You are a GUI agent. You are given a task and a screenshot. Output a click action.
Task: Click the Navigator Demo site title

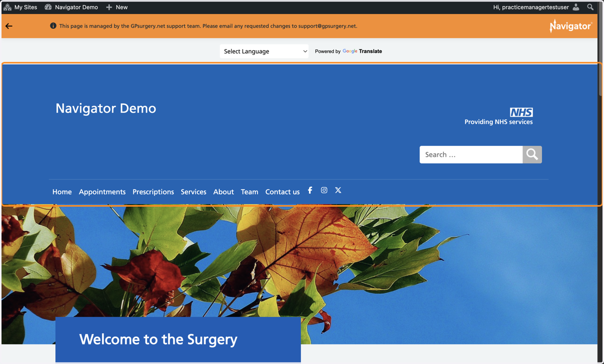point(106,108)
